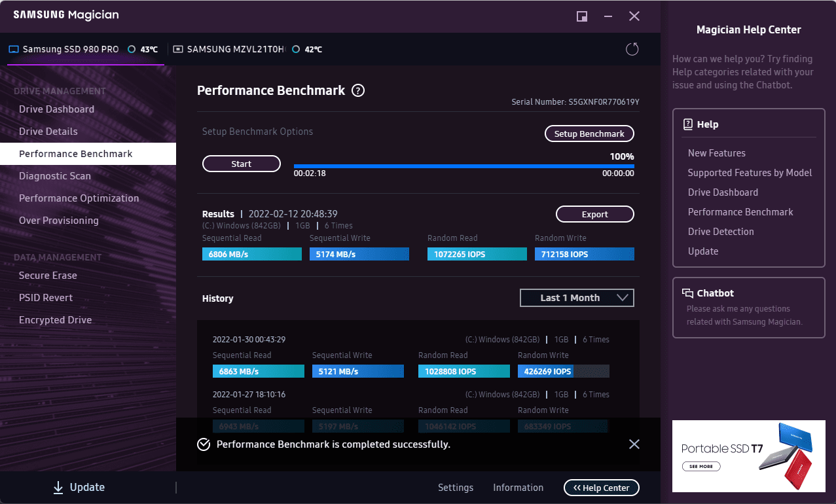Click the results timestamp 2022-02-12 20:48:39
Screen dimensions: 836x504
(293, 214)
